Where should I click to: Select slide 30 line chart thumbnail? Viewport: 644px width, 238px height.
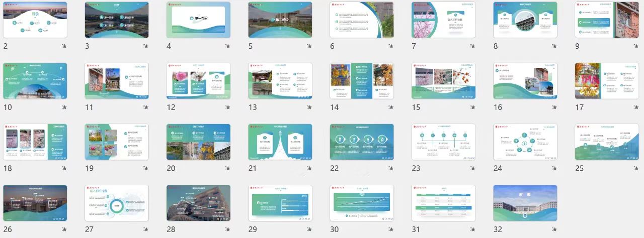362,203
